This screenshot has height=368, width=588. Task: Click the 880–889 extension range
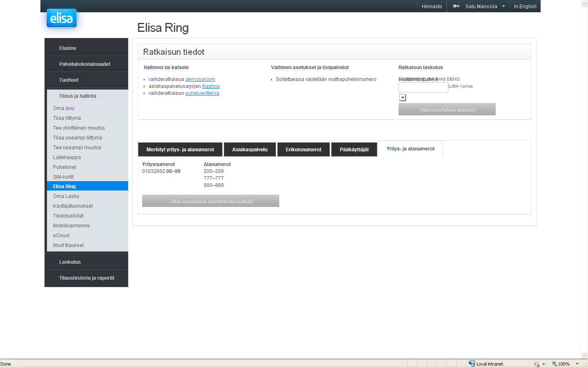pos(214,185)
